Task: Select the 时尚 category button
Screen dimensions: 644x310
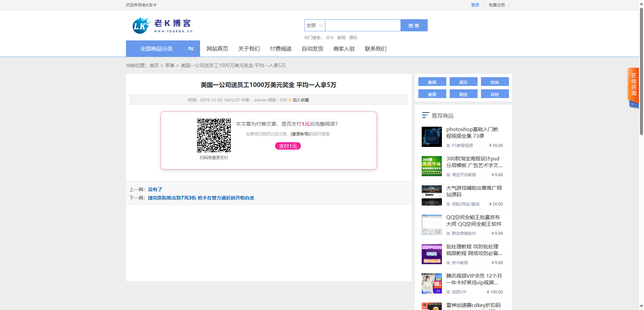Action: [x=495, y=82]
